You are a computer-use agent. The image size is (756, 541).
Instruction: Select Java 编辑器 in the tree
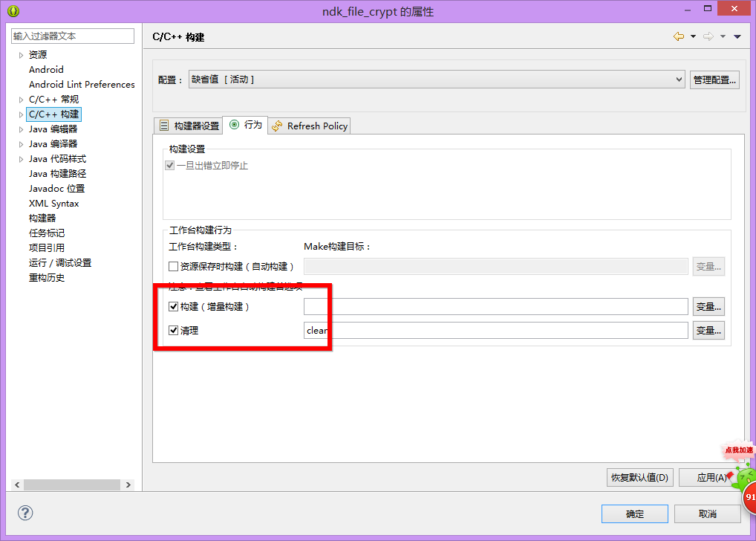click(53, 129)
